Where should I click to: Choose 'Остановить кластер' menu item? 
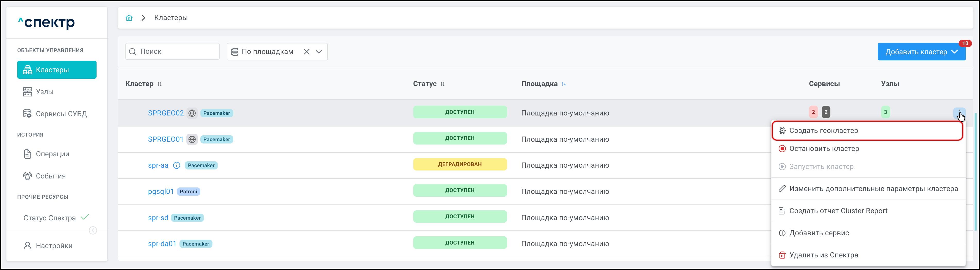point(824,149)
